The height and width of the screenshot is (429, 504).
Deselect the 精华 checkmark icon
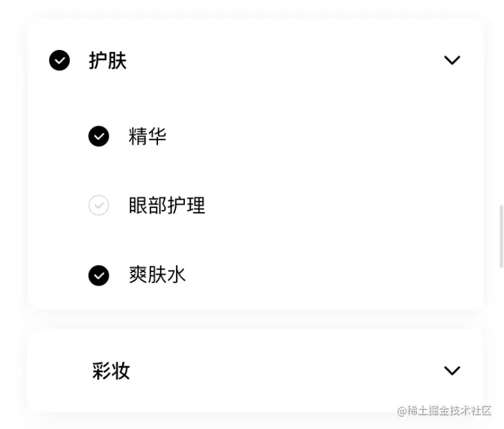pos(98,136)
